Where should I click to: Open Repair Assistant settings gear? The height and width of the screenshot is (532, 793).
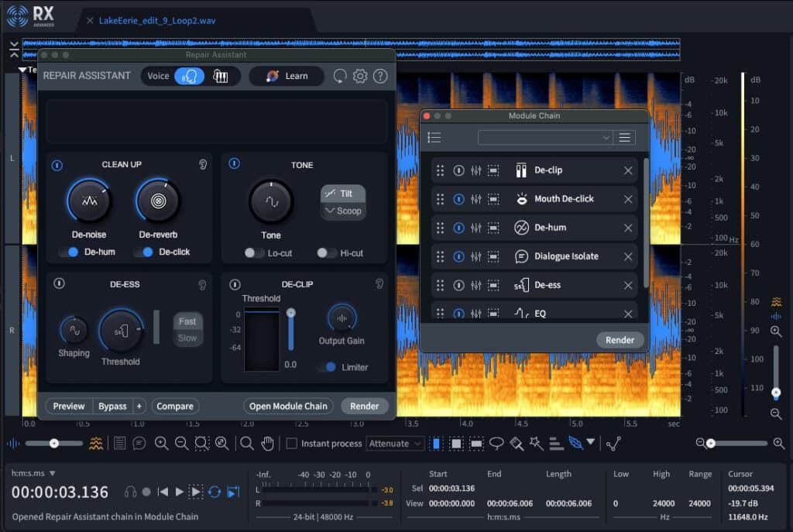tap(360, 76)
